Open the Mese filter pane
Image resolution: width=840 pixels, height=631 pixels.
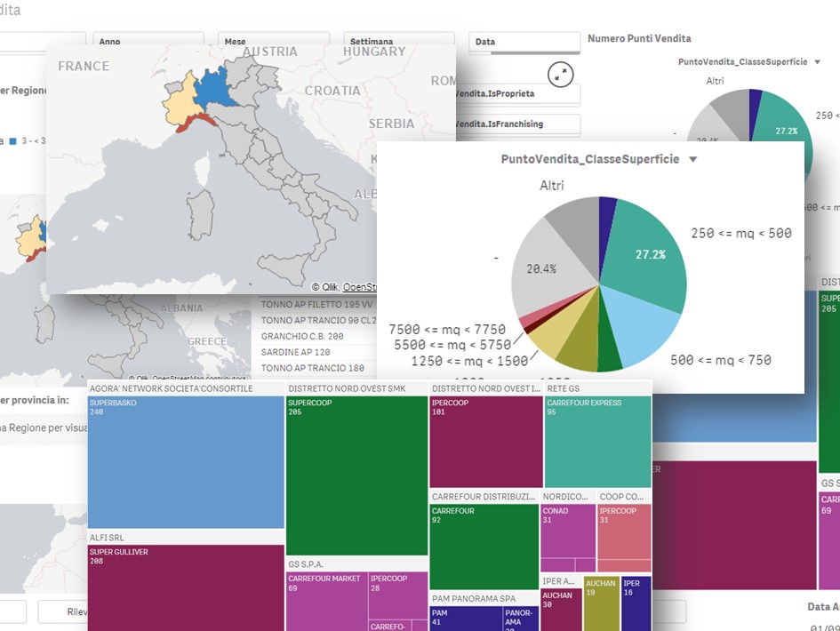[274, 41]
